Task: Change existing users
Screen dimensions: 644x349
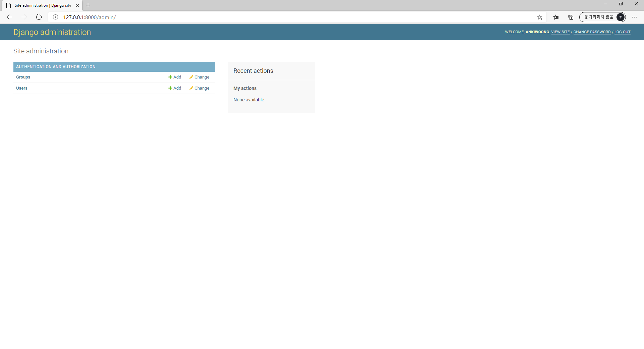Action: click(199, 88)
